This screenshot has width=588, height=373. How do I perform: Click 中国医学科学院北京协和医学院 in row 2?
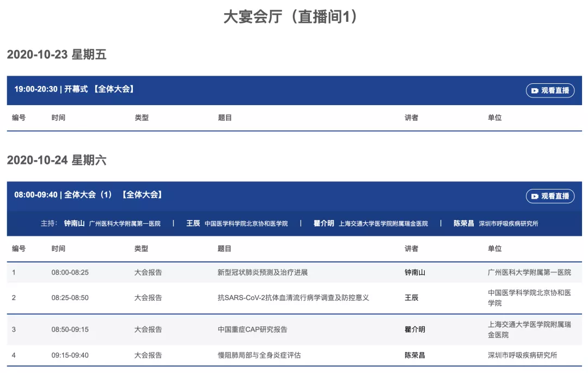530,298
